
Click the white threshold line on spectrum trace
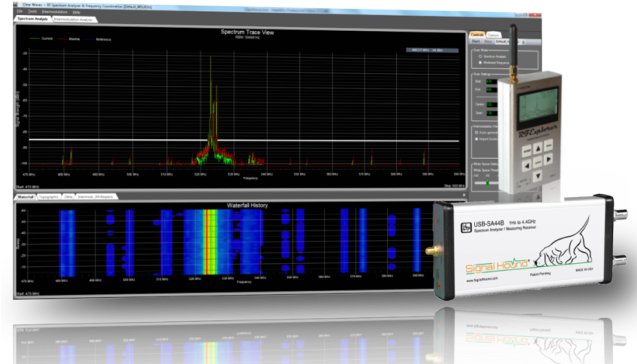(x=244, y=141)
